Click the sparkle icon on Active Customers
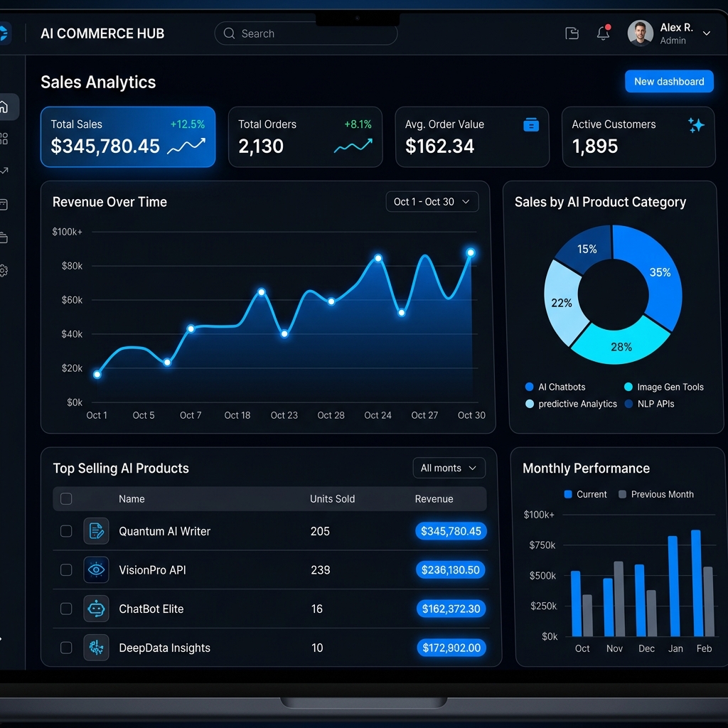 coord(695,125)
